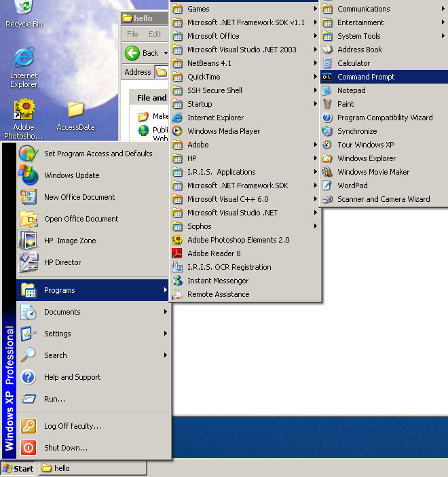
Task: Click the Run icon in the Start menu
Action: (29, 399)
